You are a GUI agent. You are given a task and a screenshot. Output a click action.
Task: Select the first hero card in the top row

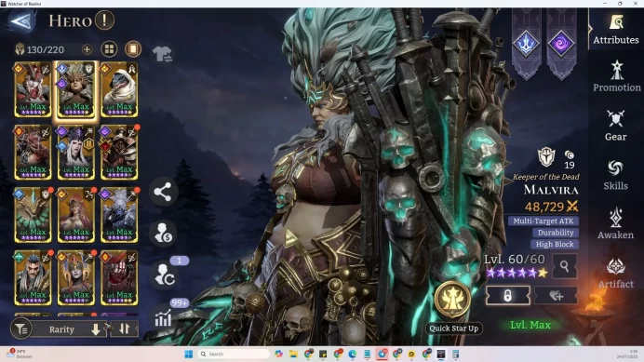point(33,89)
